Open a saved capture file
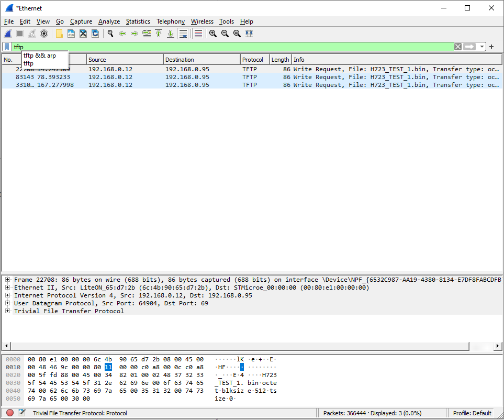This screenshot has width=504, height=420. (x=59, y=33)
